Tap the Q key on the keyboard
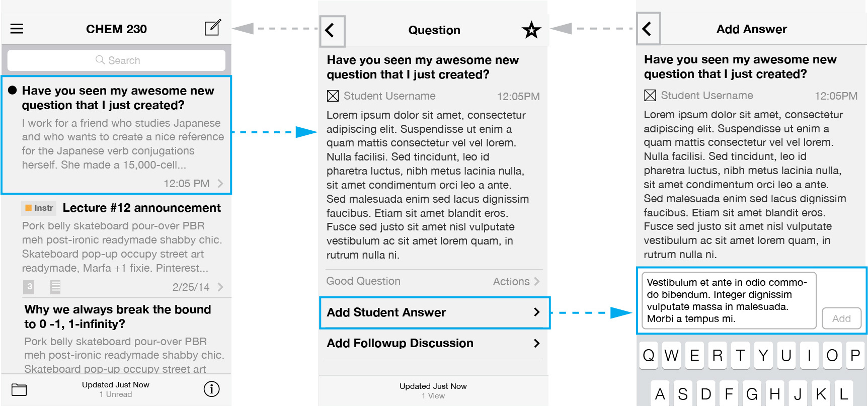Screen dimensions: 868x406 [x=649, y=355]
